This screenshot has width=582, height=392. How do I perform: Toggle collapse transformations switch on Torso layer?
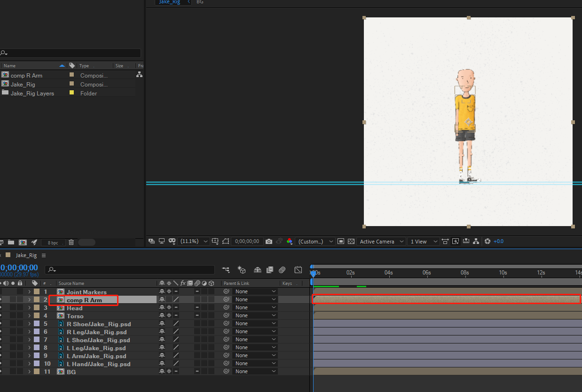169,316
